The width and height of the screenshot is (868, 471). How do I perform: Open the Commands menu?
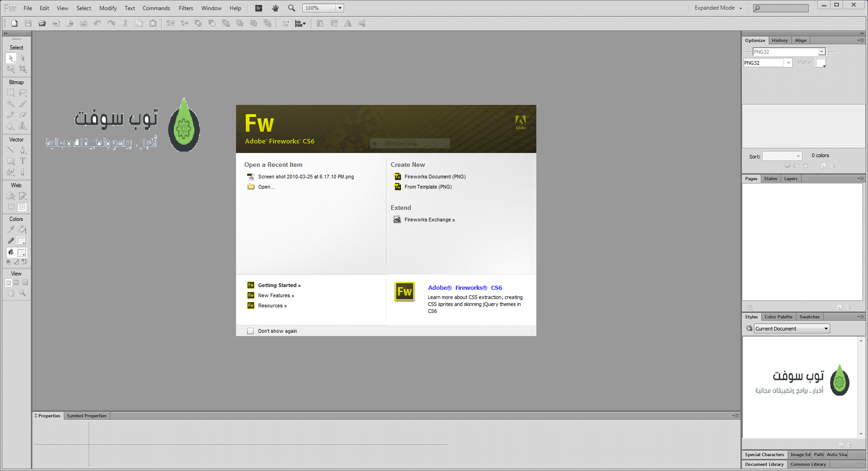[156, 8]
